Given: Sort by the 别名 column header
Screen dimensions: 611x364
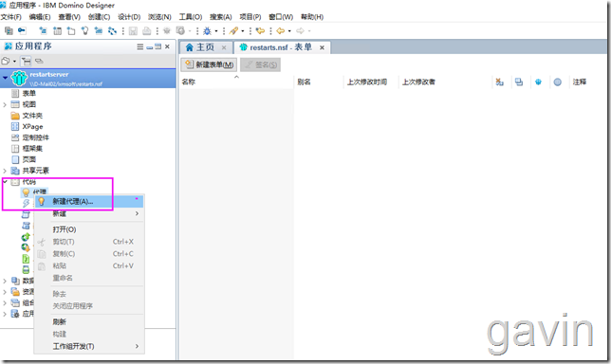Looking at the screenshot, I should (x=304, y=82).
